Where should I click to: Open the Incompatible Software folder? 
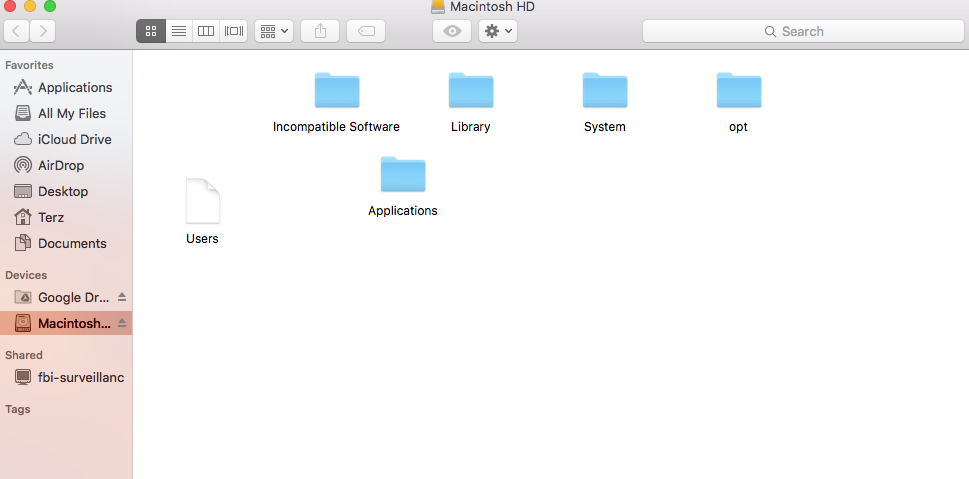(x=337, y=90)
